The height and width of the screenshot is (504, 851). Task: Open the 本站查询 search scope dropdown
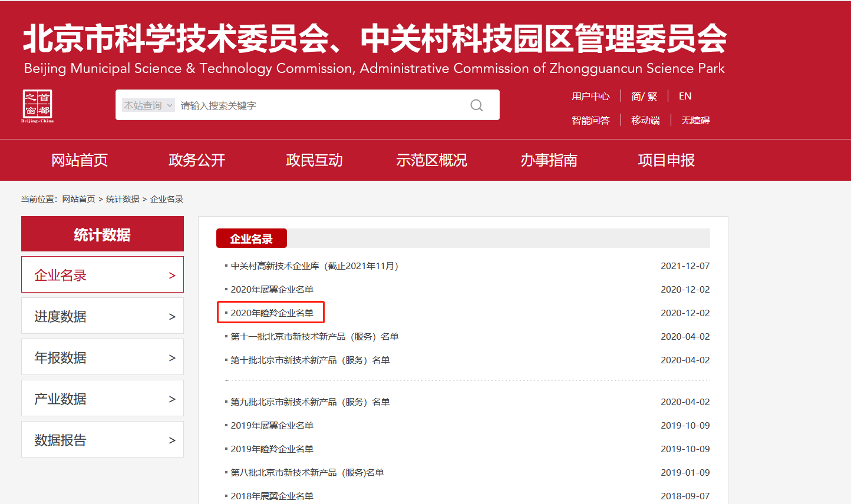click(x=149, y=105)
